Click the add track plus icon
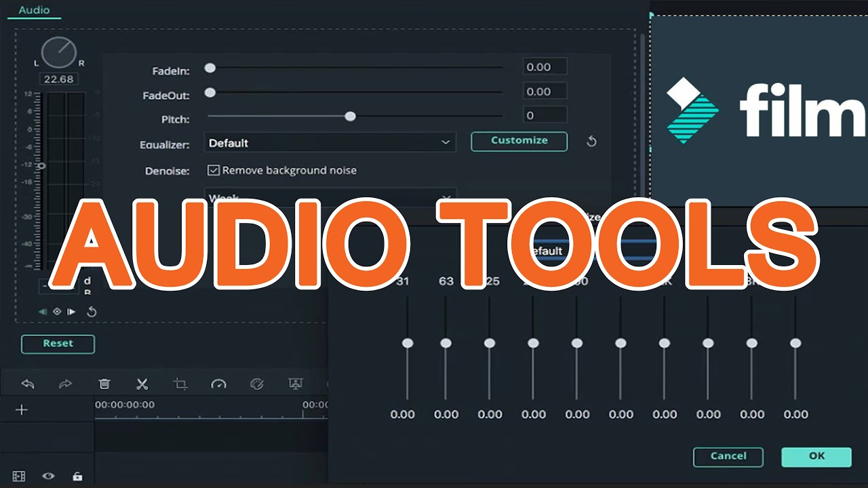Screen dimensions: 868x488 coord(22,409)
